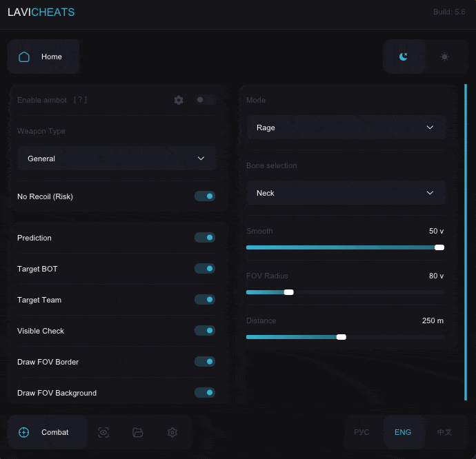Viewport: 476px width, 459px height.
Task: Toggle Draw FOV Background switch
Action: pos(205,393)
